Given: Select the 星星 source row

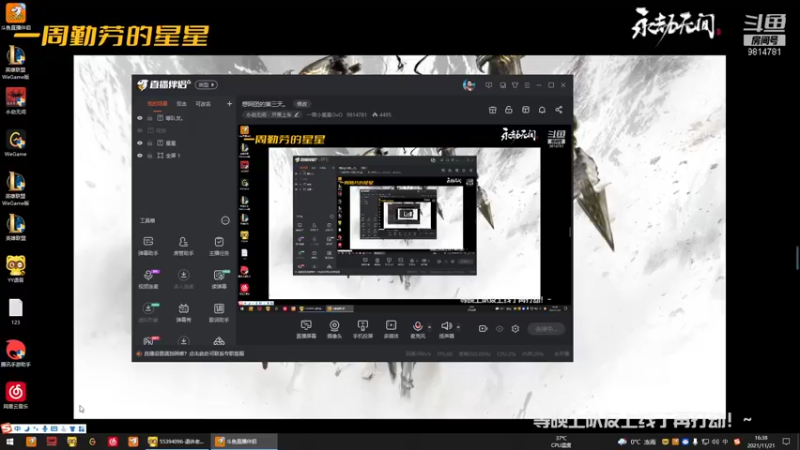Looking at the screenshot, I should click(x=184, y=143).
